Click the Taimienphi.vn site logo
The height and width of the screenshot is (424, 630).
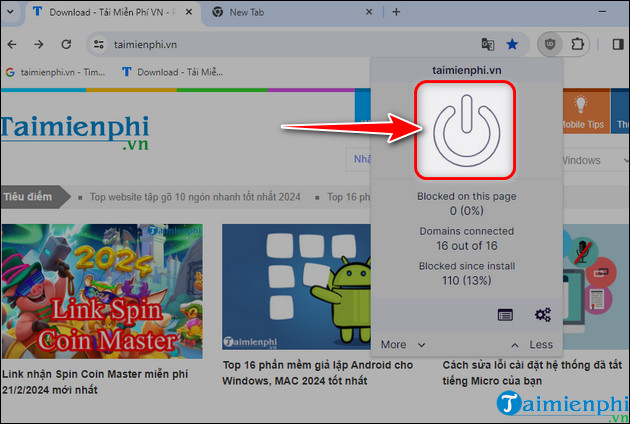[75, 132]
